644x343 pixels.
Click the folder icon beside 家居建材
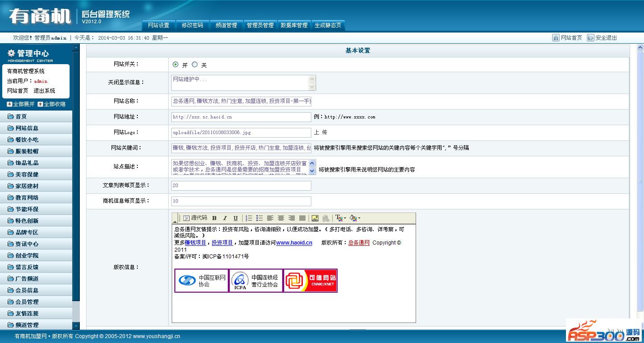click(11, 186)
